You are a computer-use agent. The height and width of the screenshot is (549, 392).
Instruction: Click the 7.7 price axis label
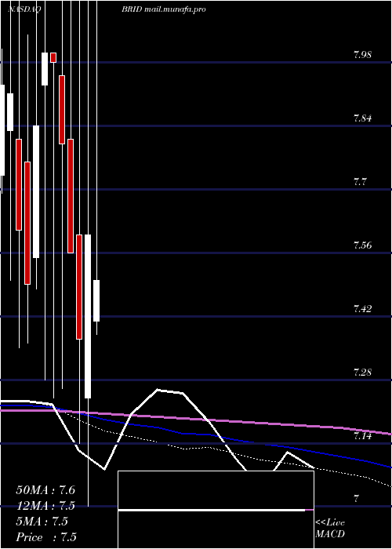[x=360, y=182]
